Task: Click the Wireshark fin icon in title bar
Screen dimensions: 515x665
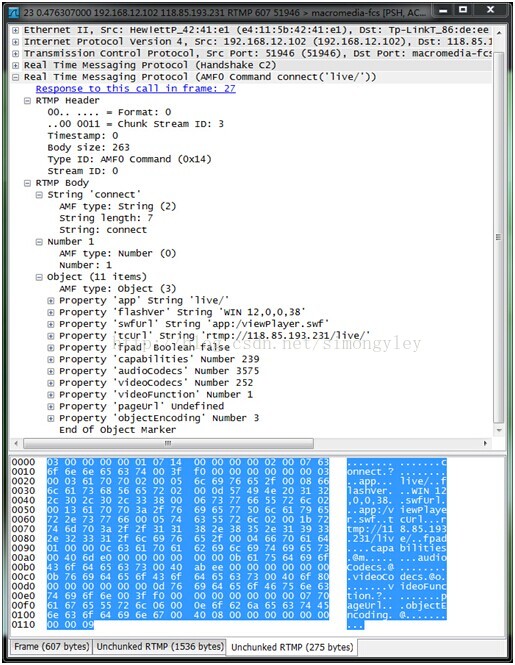Action: [x=14, y=12]
